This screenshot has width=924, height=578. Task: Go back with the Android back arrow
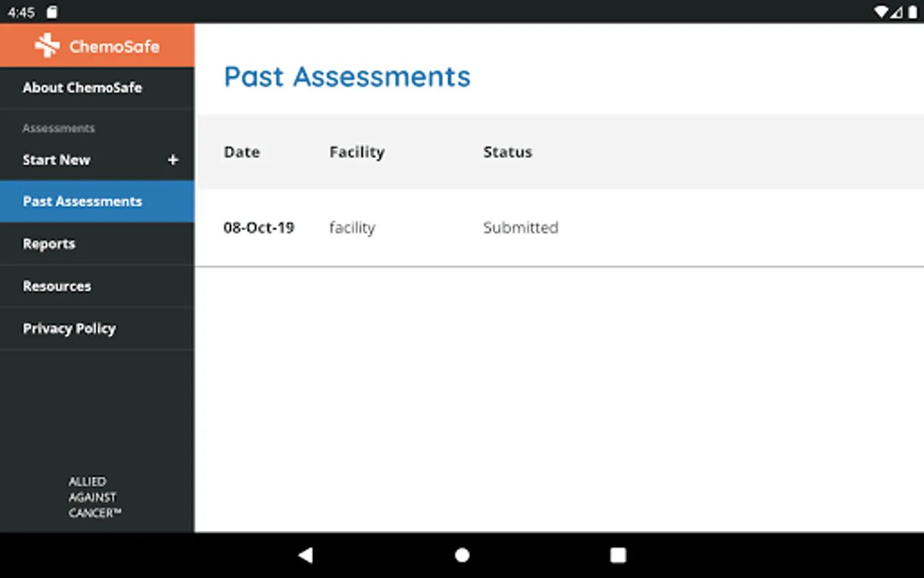pos(305,555)
